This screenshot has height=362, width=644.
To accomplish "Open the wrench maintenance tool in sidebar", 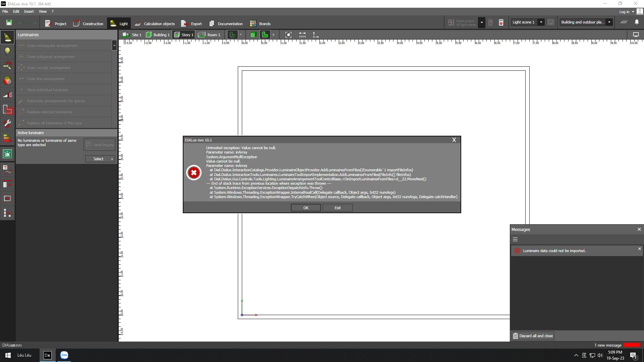I will click(x=7, y=123).
